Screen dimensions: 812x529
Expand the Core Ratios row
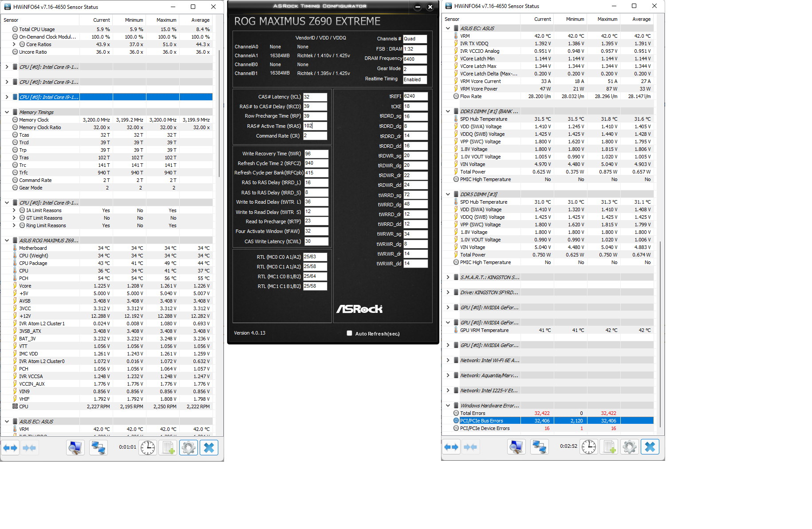pyautogui.click(x=14, y=44)
